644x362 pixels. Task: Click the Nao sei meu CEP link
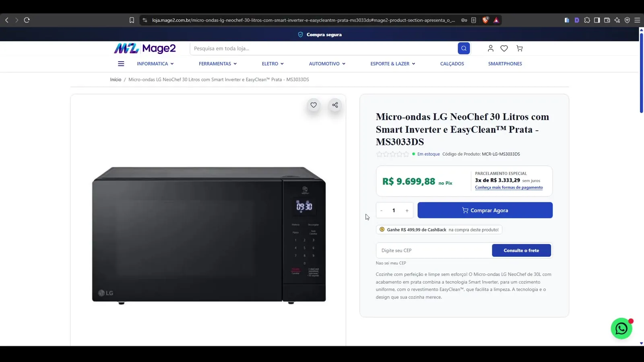click(391, 263)
